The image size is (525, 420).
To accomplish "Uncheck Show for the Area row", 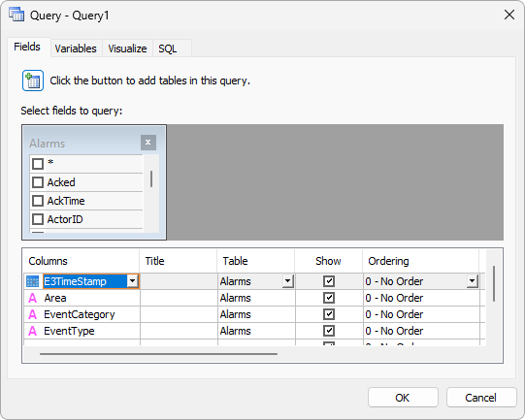I will point(329,298).
